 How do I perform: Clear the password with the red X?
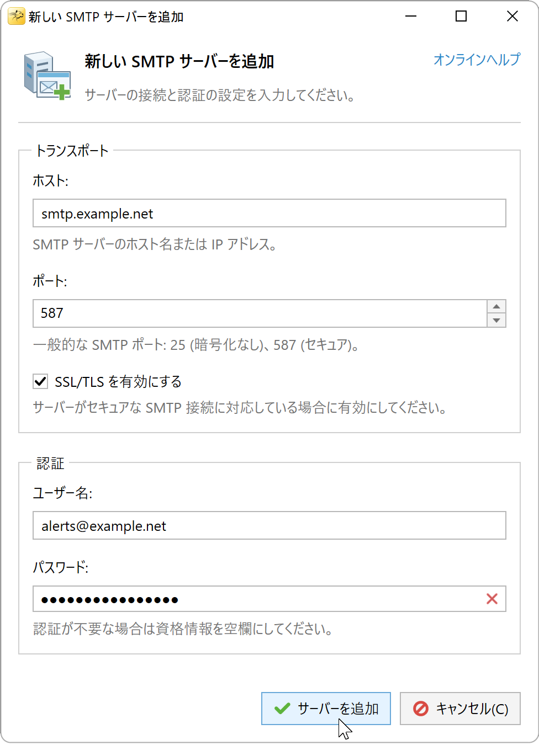(492, 599)
